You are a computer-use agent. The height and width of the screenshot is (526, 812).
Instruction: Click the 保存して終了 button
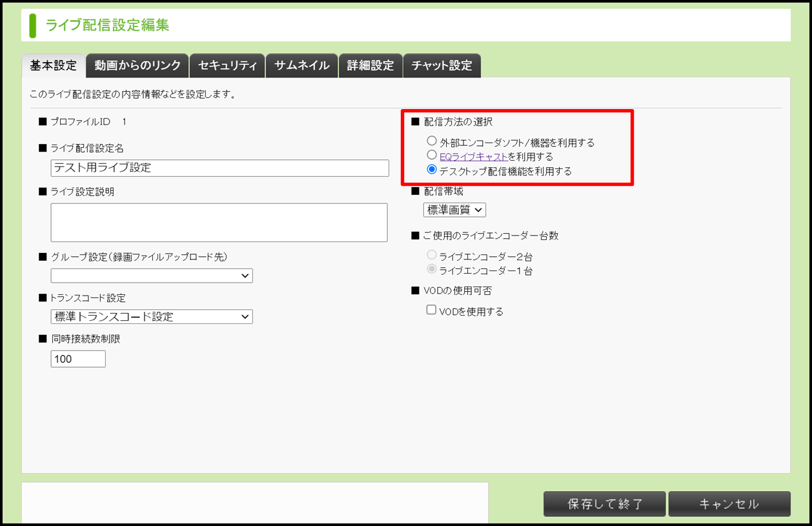click(604, 504)
